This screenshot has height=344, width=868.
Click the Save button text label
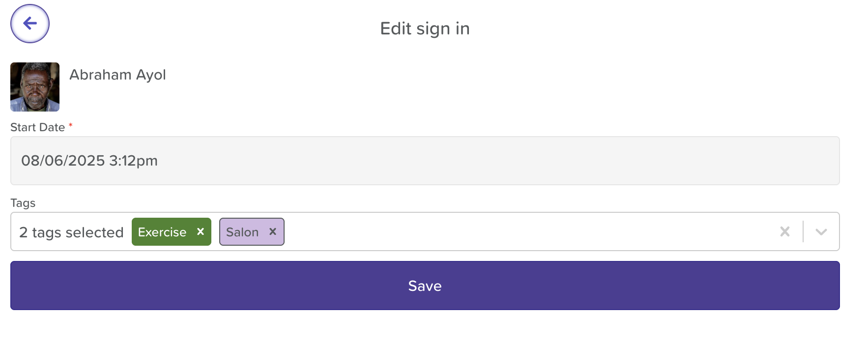pyautogui.click(x=425, y=286)
